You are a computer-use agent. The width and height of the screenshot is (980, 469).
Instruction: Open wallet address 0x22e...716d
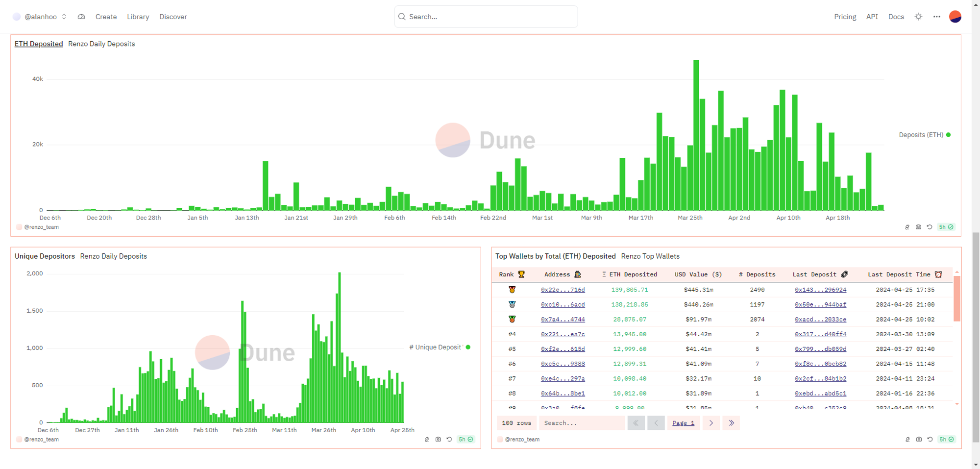tap(563, 290)
